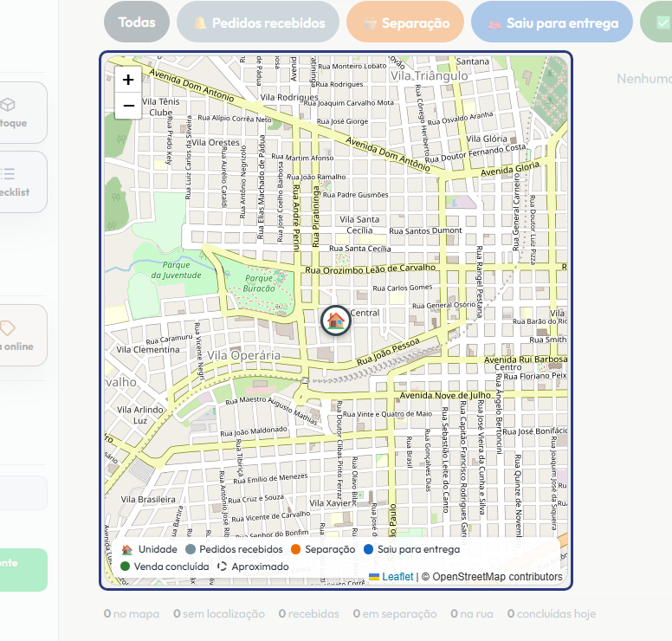Click the green checkmark filter chip
Image resolution: width=672 pixels, height=641 pixels.
pyautogui.click(x=656, y=22)
